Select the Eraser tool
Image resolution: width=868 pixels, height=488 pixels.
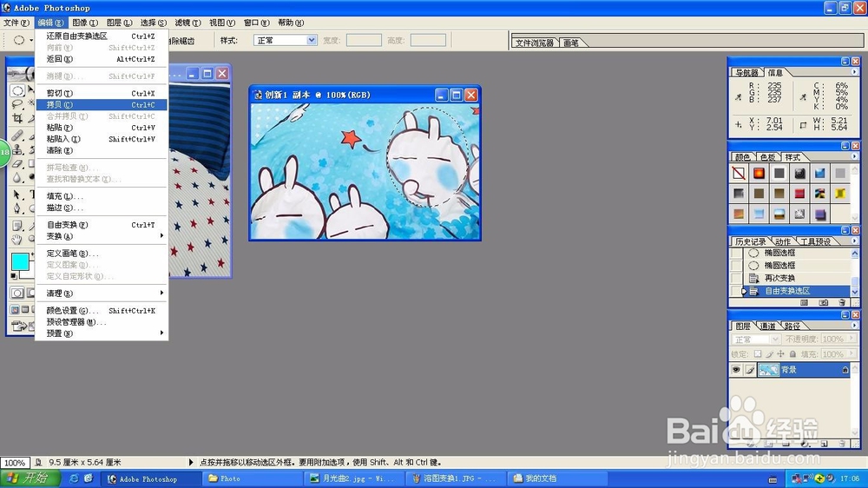[17, 163]
